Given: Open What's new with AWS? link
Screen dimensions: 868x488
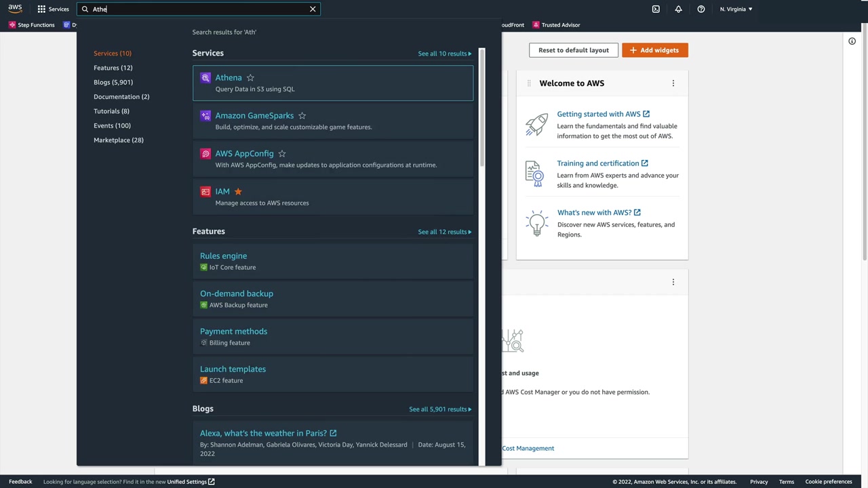Looking at the screenshot, I should click(x=595, y=213).
